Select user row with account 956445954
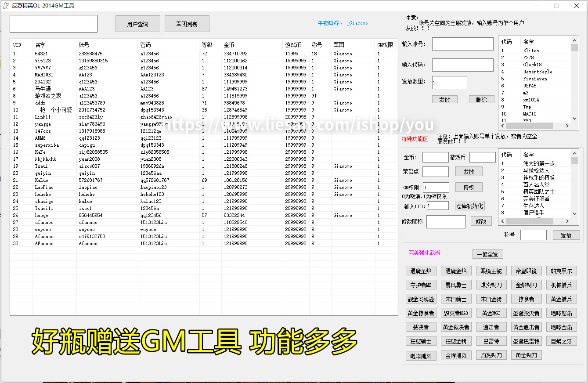The width and height of the screenshot is (588, 383). (x=204, y=215)
